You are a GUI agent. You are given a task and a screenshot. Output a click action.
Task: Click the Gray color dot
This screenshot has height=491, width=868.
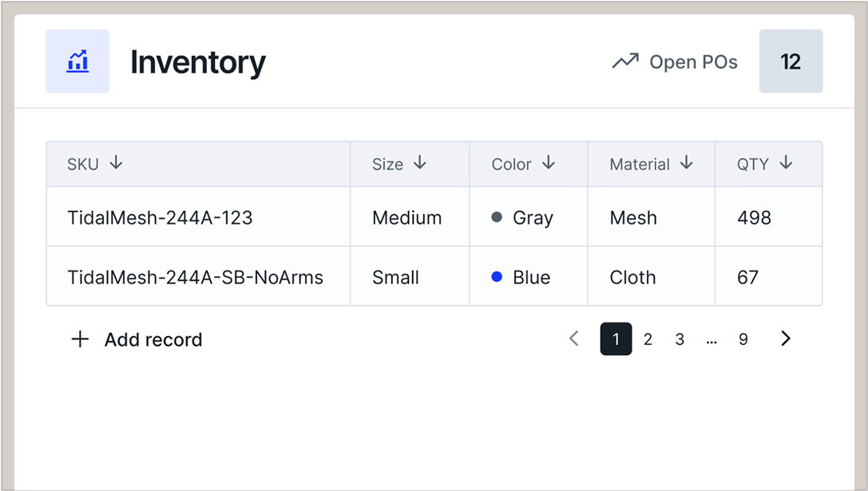point(497,217)
